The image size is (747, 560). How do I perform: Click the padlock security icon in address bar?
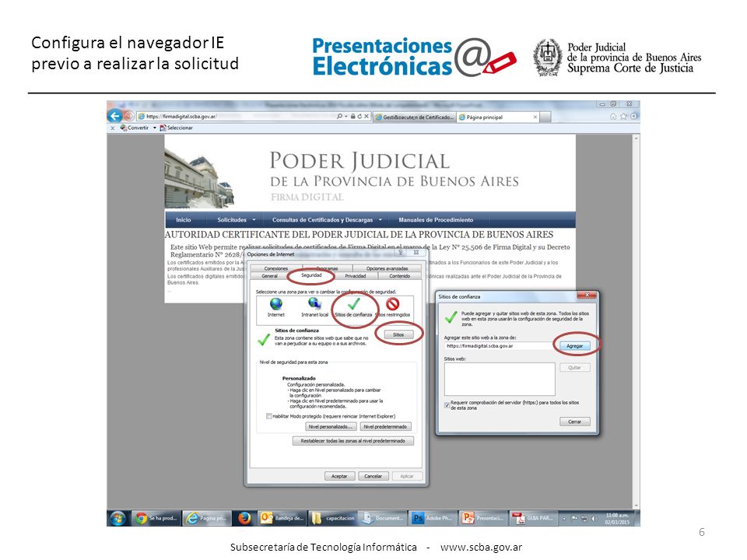[x=353, y=116]
